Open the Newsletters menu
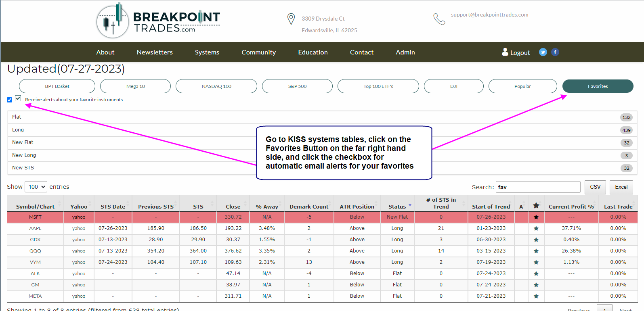The height and width of the screenshot is (311, 644). [155, 52]
